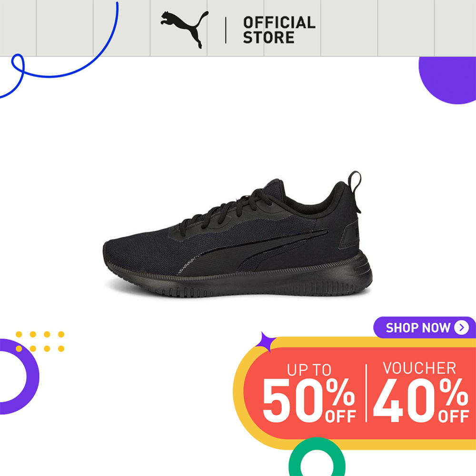Click the VOUCHER 40% OFF text
This screenshot has width=476, height=476.
click(421, 392)
